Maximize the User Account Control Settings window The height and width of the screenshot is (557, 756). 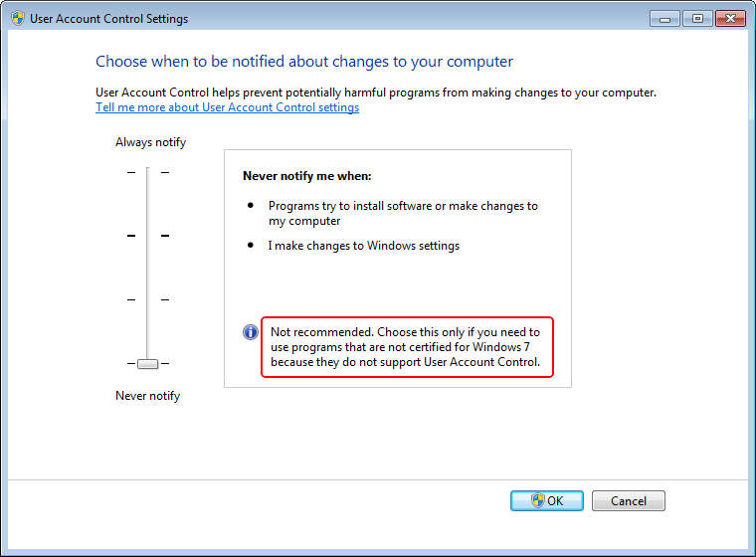click(x=697, y=18)
